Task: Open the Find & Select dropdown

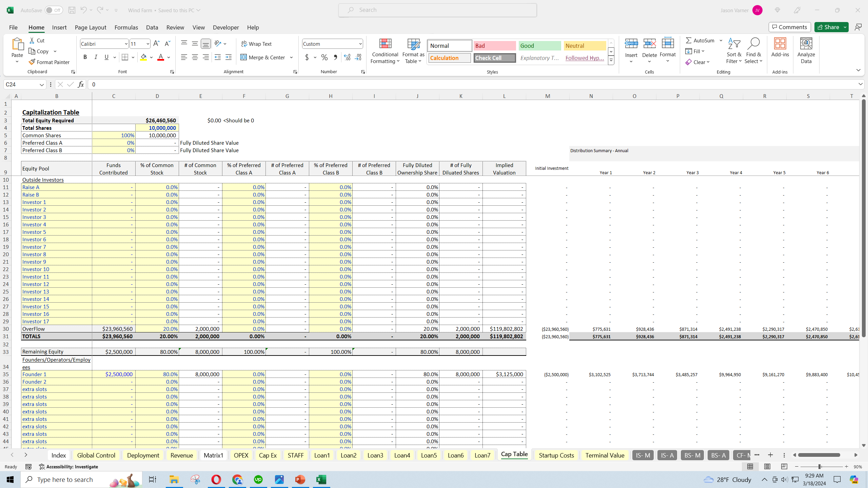Action: (753, 51)
